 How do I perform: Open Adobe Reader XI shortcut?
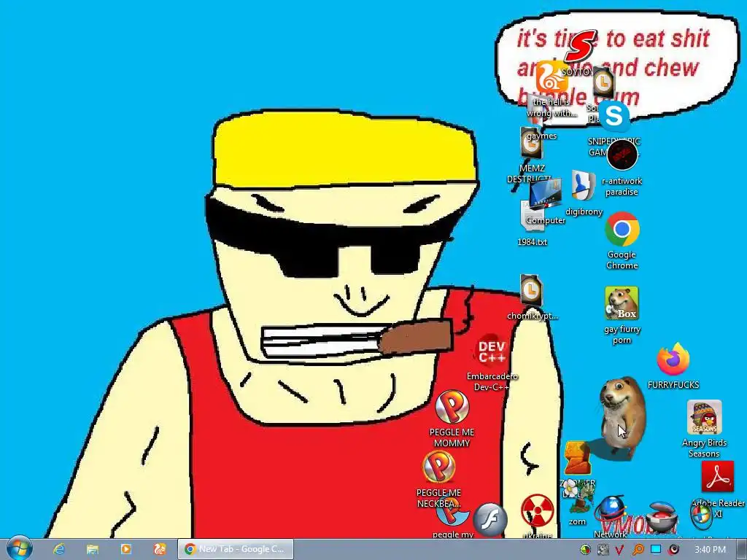718,478
